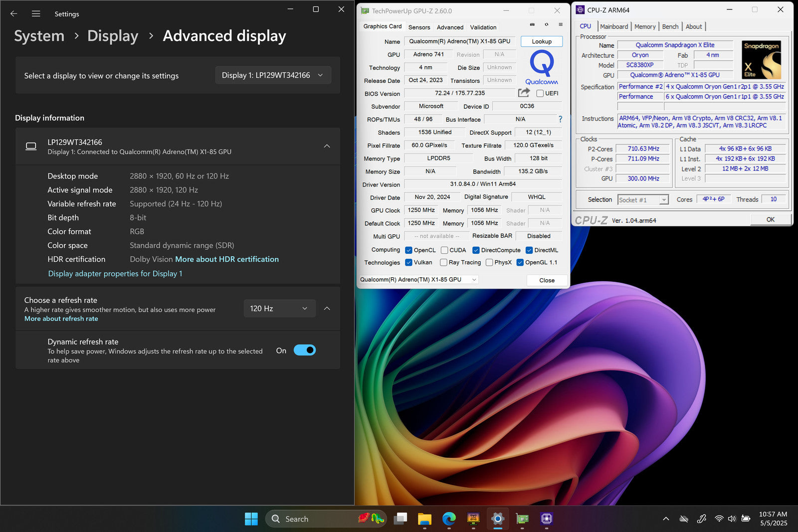Click Settings gear icon on taskbar

[x=498, y=519]
